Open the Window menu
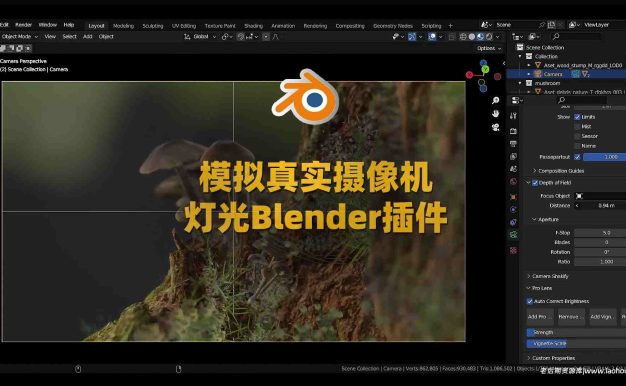The width and height of the screenshot is (626, 386). pos(48,25)
